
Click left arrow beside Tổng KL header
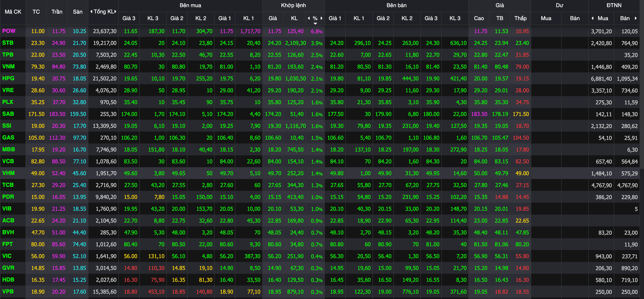91,11
